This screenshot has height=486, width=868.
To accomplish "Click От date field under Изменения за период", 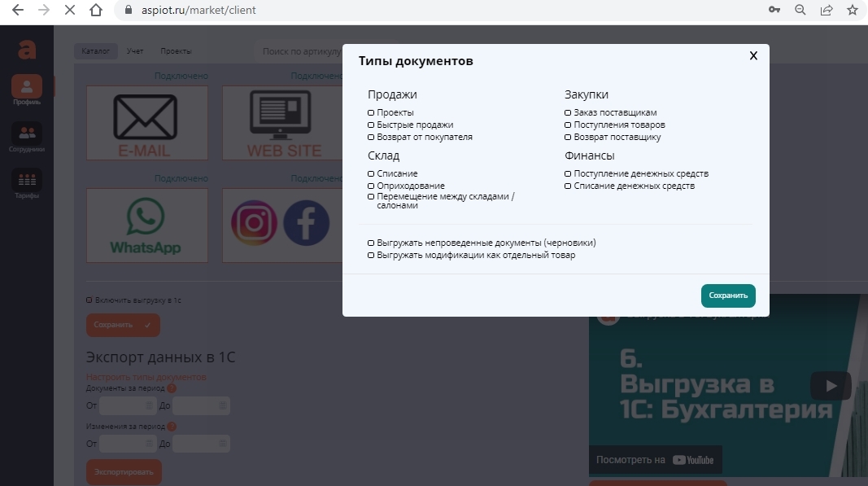I will click(x=127, y=444).
